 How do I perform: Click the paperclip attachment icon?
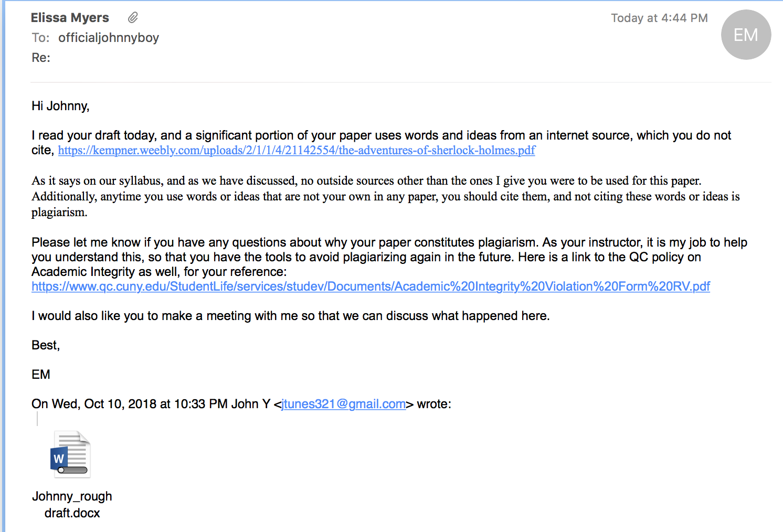(133, 18)
